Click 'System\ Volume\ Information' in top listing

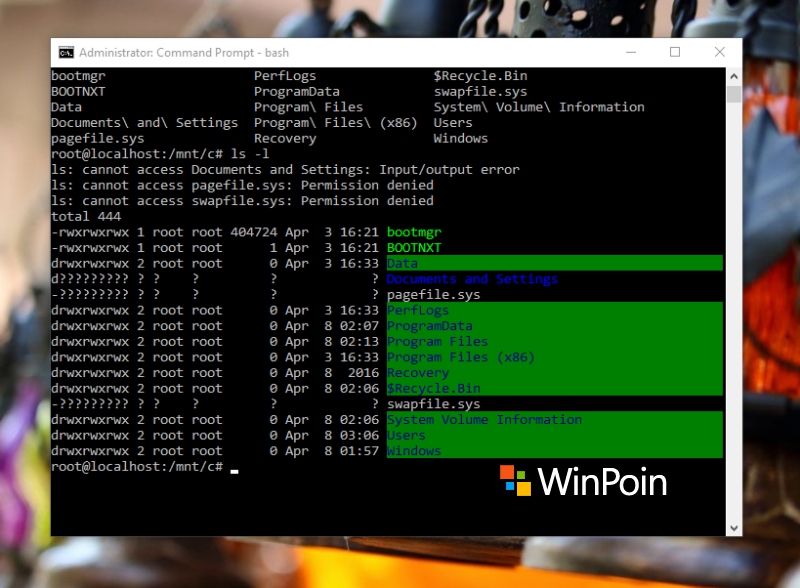coord(539,107)
